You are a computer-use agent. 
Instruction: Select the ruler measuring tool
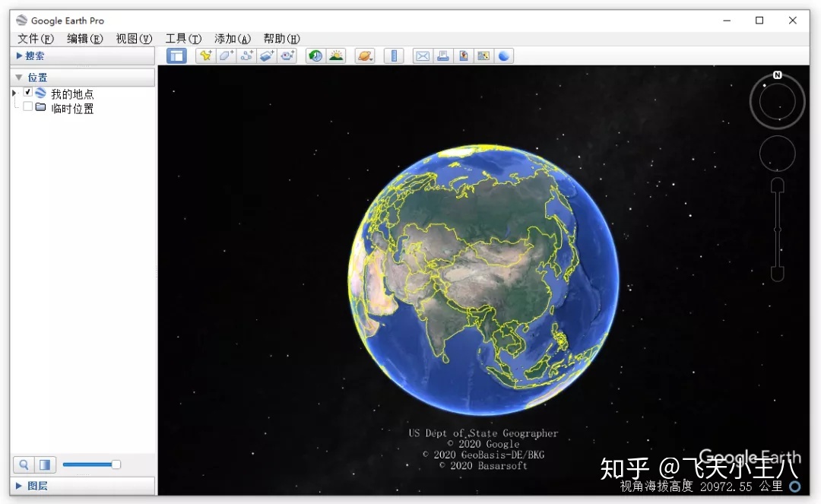[x=394, y=55]
